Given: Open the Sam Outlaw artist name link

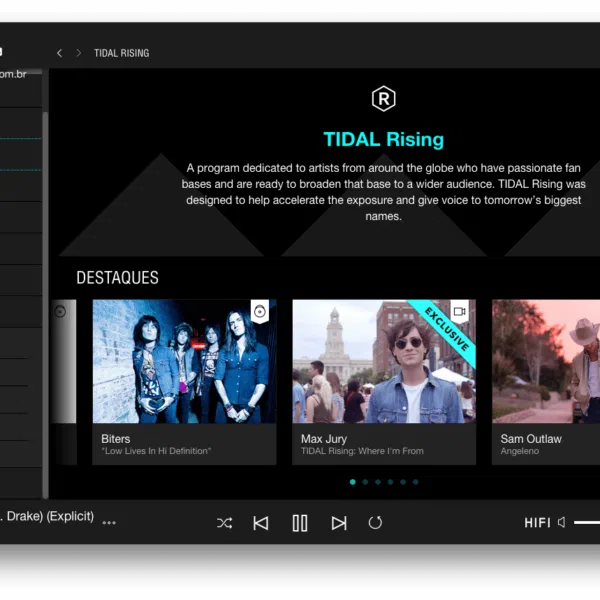Looking at the screenshot, I should click(531, 439).
